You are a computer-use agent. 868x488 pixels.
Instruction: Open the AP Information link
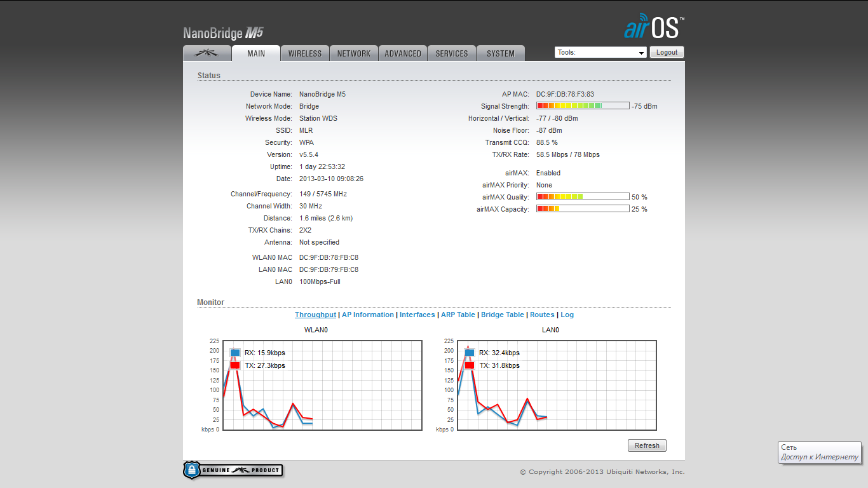tap(368, 315)
